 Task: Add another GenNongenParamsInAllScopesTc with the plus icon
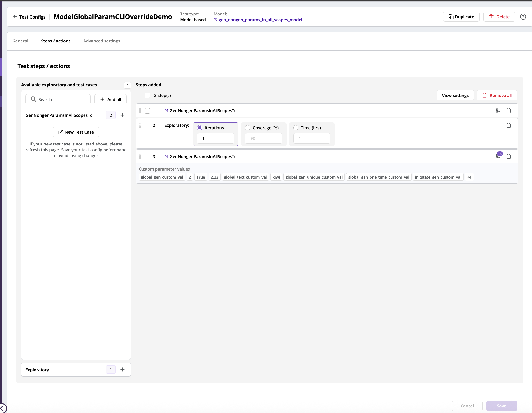point(122,115)
